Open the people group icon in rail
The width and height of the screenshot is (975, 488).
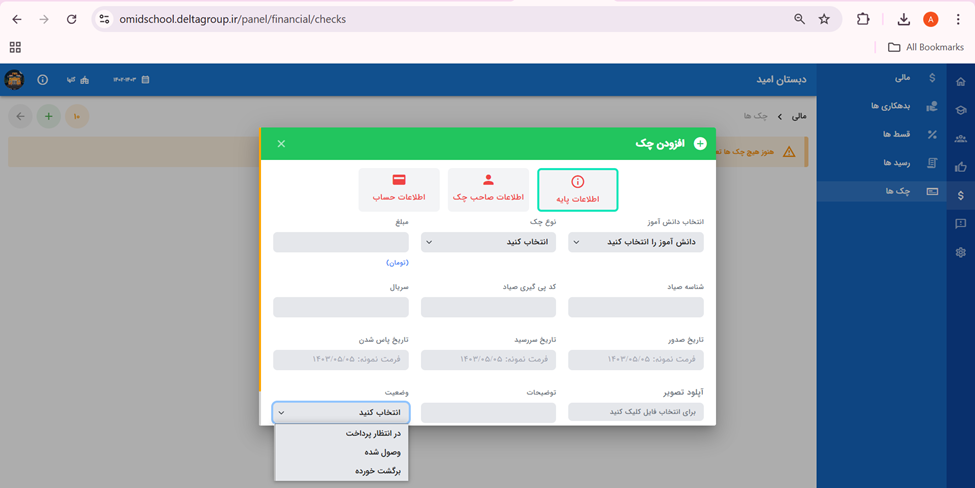961,139
